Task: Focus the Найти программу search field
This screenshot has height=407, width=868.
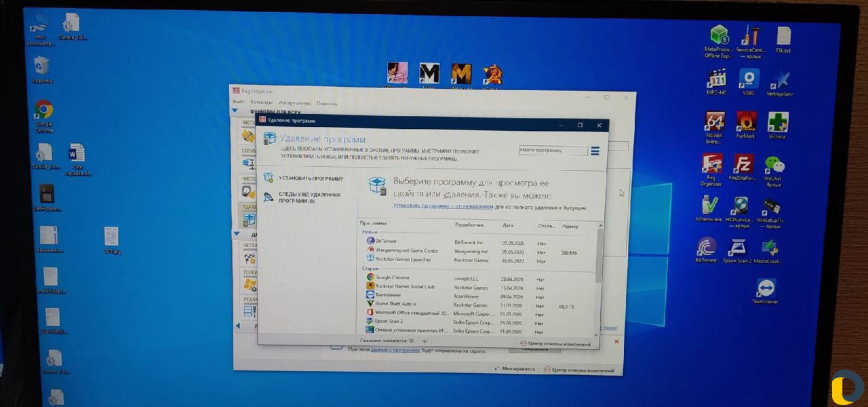Action: pos(553,151)
